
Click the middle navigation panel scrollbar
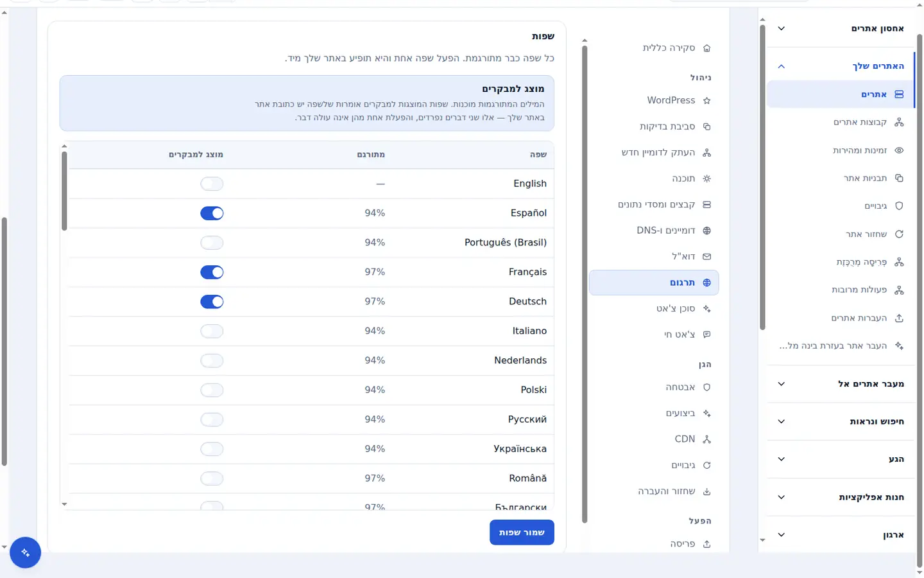click(x=585, y=284)
